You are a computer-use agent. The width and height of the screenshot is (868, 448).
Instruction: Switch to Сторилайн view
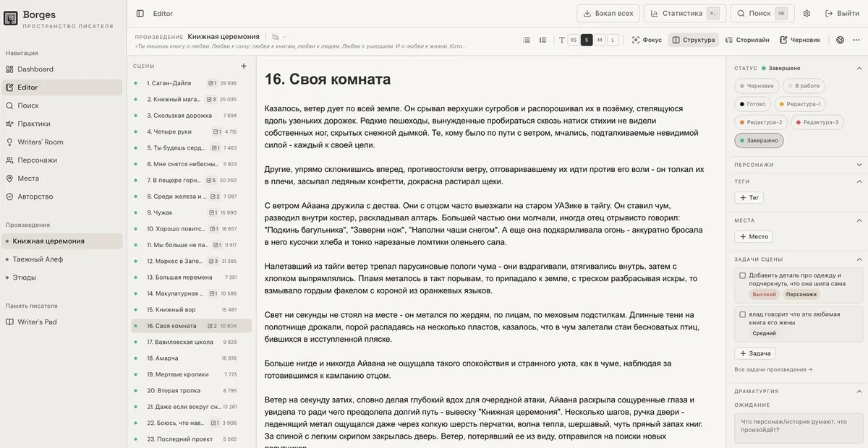coord(747,40)
